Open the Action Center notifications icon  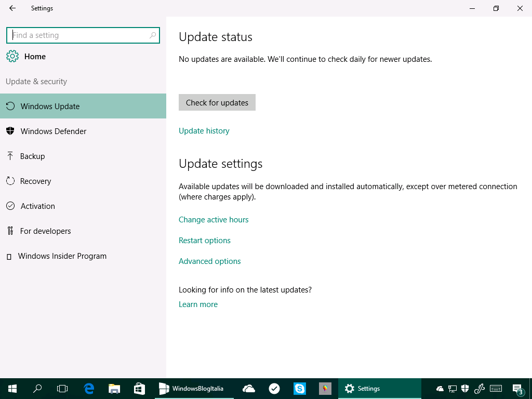tap(517, 389)
